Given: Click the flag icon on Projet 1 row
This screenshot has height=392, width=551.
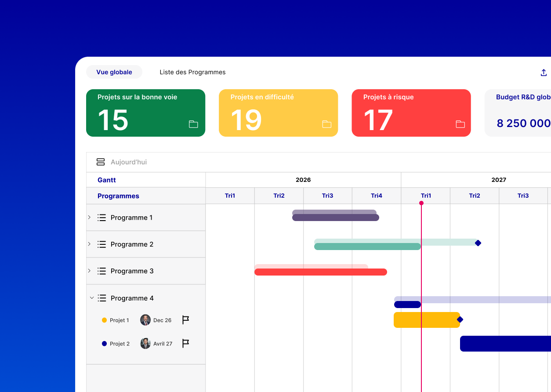Looking at the screenshot, I should click(185, 320).
